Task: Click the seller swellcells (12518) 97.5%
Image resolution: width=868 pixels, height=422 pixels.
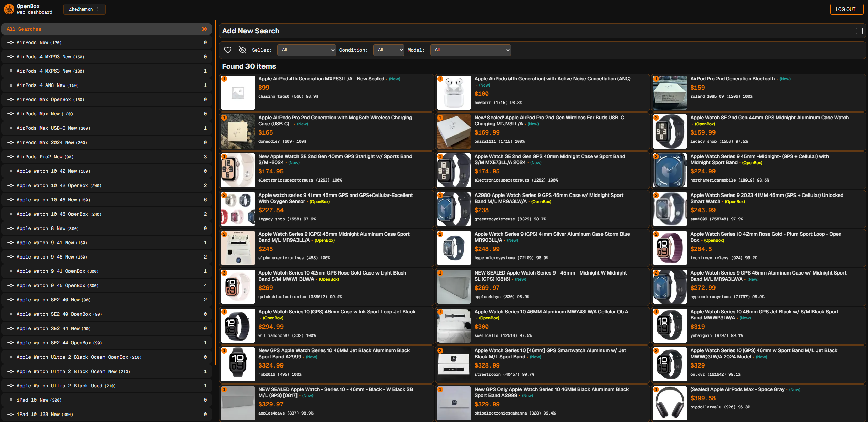Action: [503, 335]
